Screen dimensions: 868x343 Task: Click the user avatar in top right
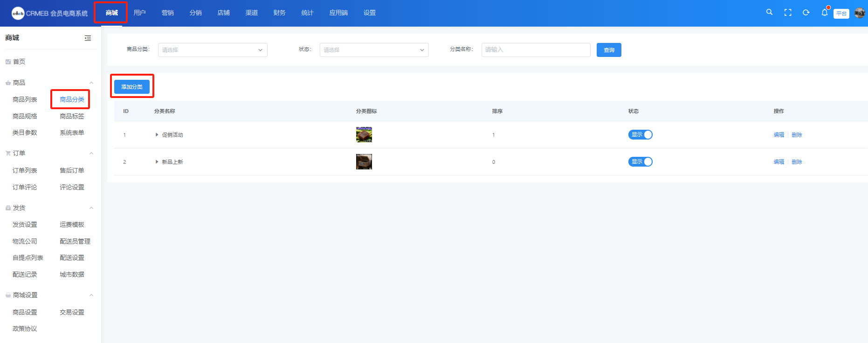(x=860, y=13)
